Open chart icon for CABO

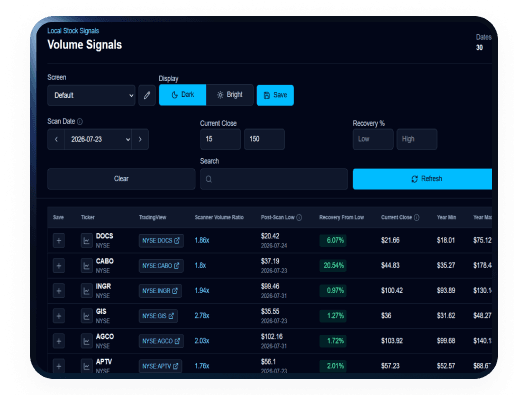tap(87, 266)
